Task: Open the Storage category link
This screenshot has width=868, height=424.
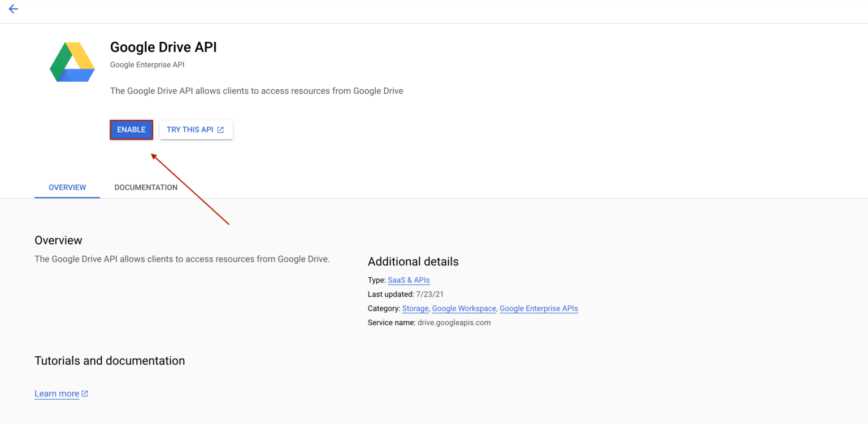Action: (415, 308)
